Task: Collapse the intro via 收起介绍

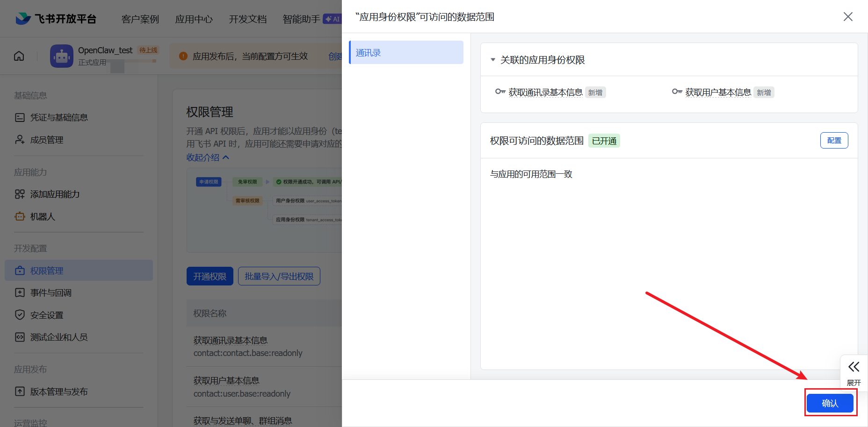Action: [x=207, y=157]
